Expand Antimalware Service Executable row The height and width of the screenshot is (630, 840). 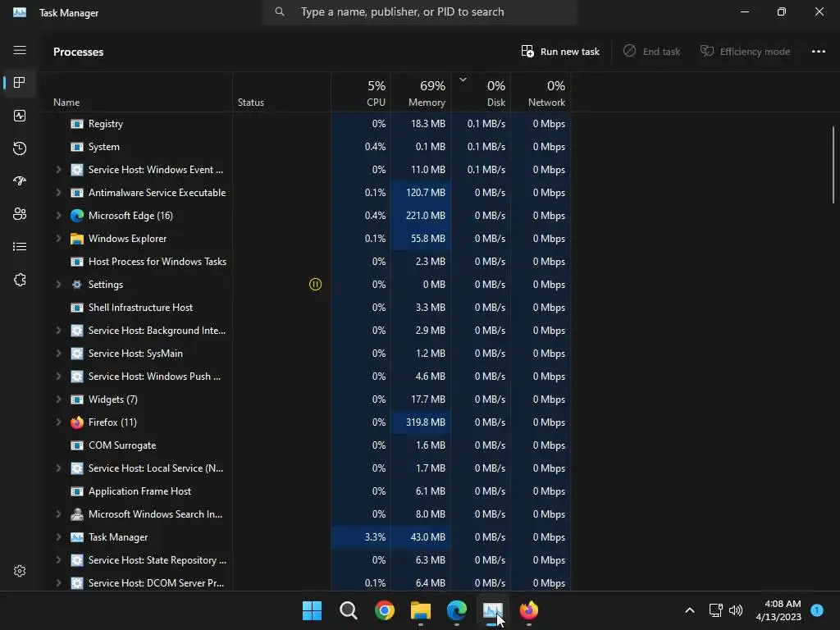point(58,192)
